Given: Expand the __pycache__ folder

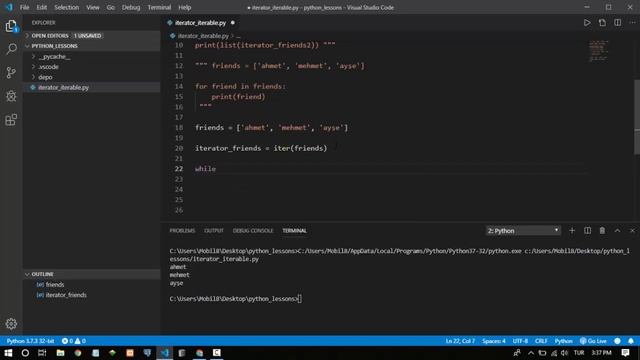Looking at the screenshot, I should click(54, 56).
